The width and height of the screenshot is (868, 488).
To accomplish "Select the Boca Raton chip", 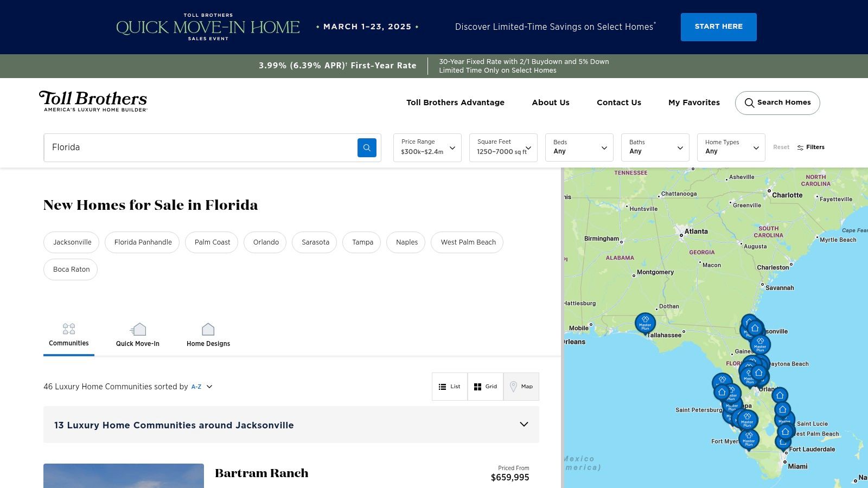I will point(71,269).
